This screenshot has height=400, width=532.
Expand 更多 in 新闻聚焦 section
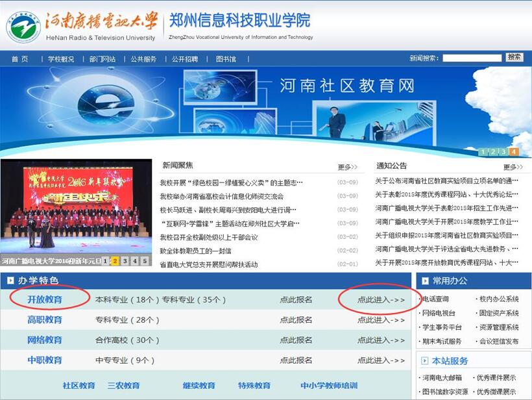(347, 167)
